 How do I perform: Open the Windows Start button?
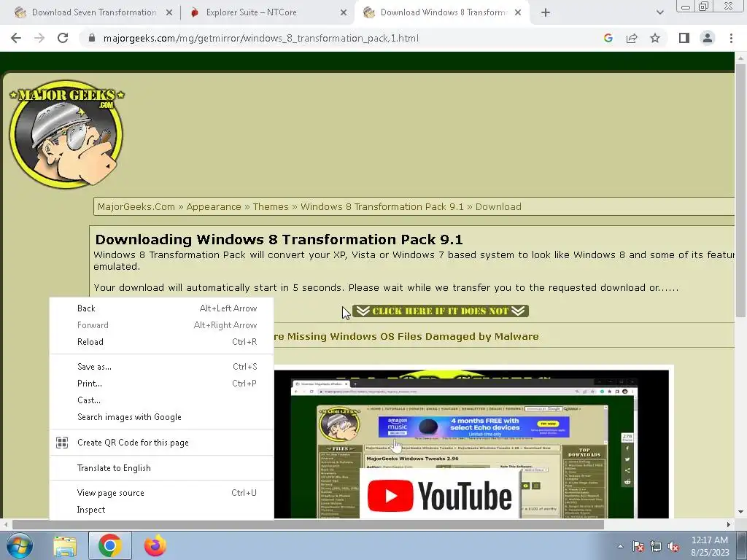click(x=19, y=545)
